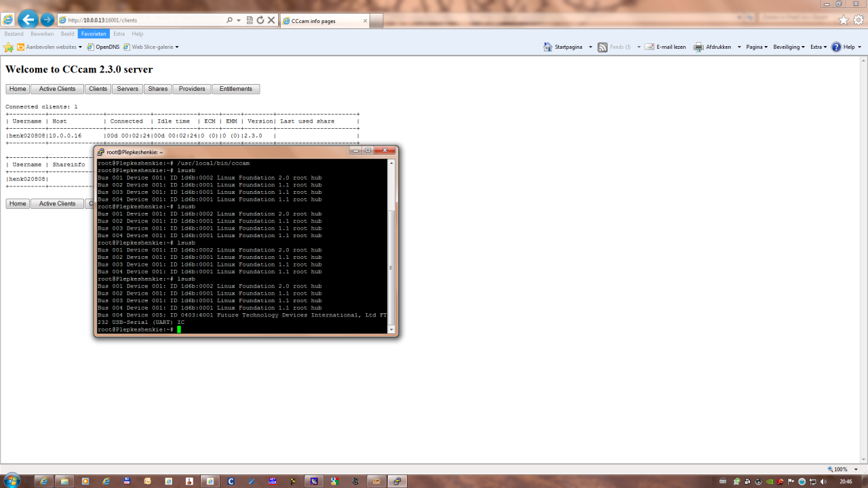This screenshot has width=868, height=488.
Task: Go back with the browser Back arrow
Action: [28, 20]
